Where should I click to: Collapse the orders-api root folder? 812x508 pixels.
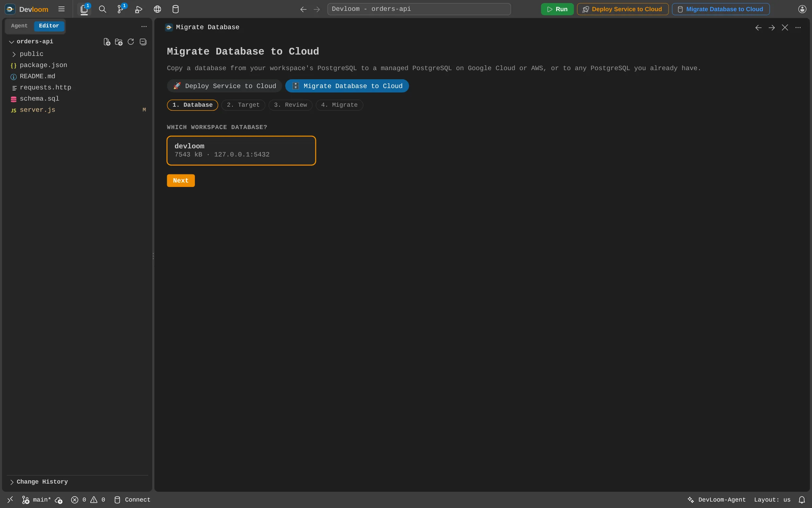pyautogui.click(x=12, y=42)
